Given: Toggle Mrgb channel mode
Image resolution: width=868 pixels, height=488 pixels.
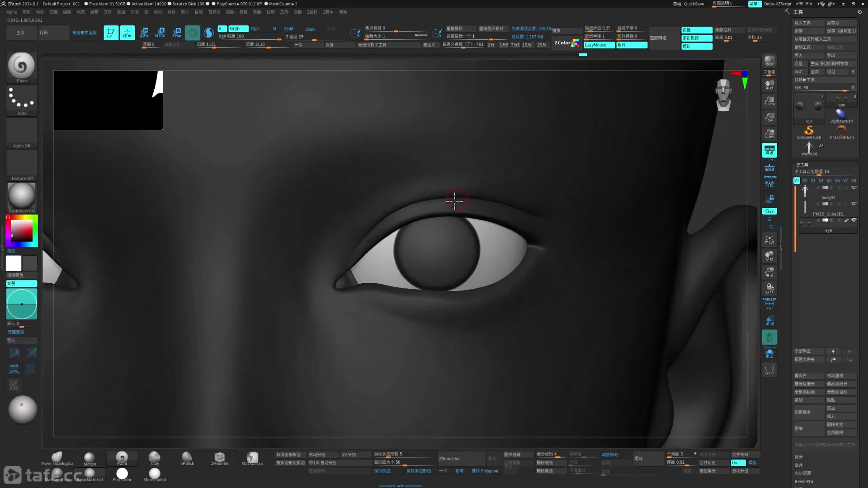Looking at the screenshot, I should click(238, 29).
